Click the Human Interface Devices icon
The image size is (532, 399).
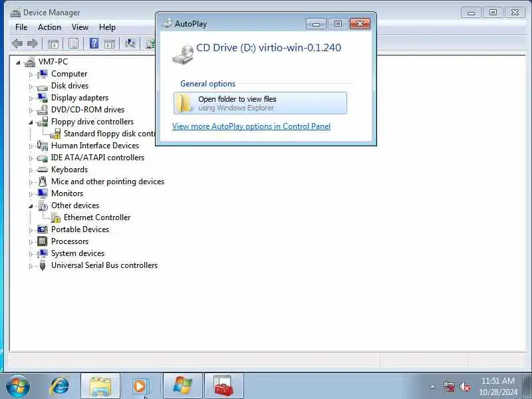[43, 146]
